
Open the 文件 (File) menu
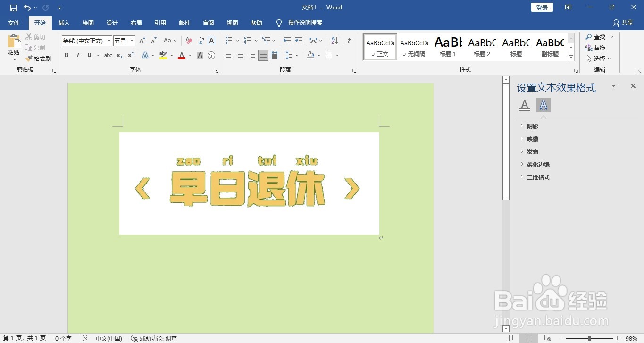point(14,23)
